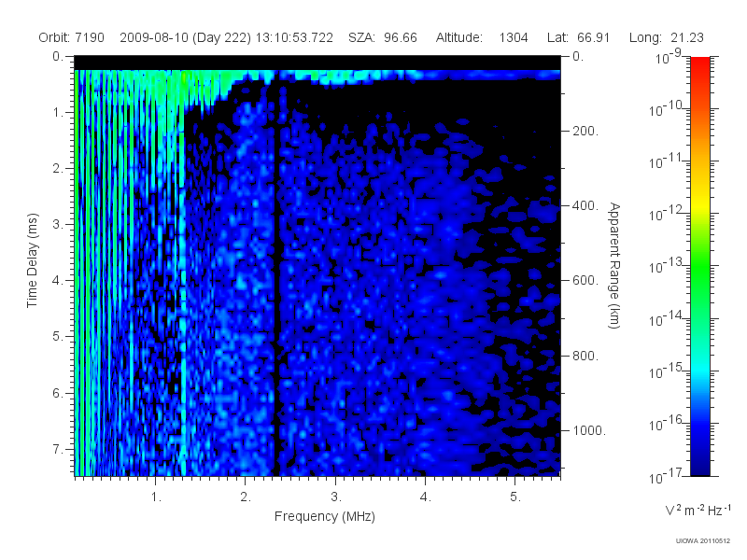Click the timestamp '13:10:53.722'

[294, 37]
